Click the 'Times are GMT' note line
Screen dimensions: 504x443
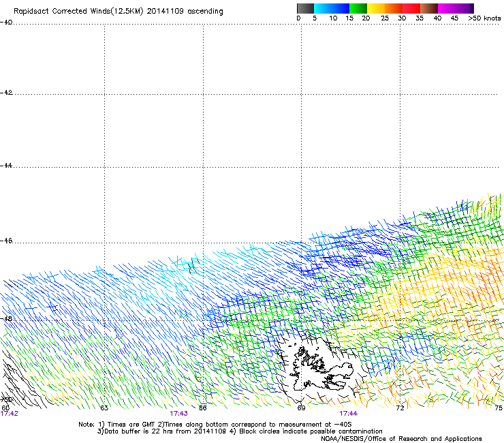(215, 425)
